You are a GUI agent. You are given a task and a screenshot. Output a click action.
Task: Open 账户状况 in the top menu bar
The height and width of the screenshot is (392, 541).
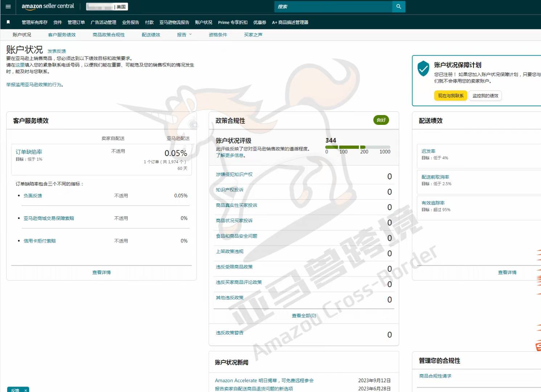204,23
